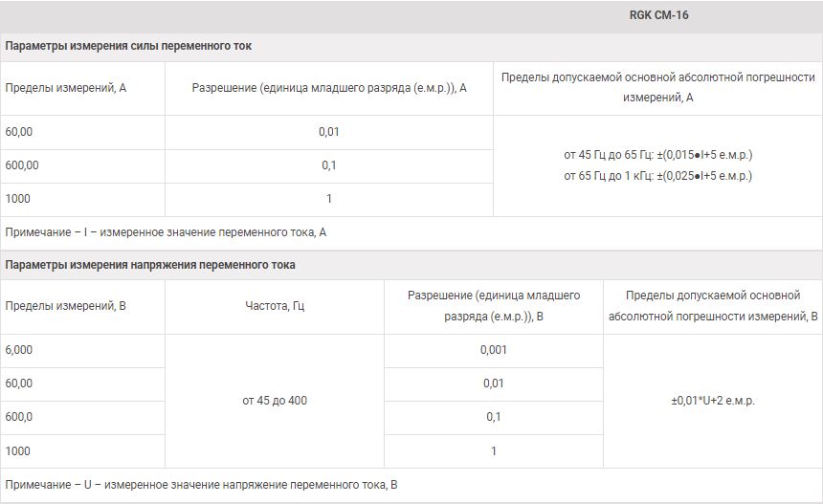Click the 1000 A measurement limit cell
The height and width of the screenshot is (504, 823).
[82, 199]
